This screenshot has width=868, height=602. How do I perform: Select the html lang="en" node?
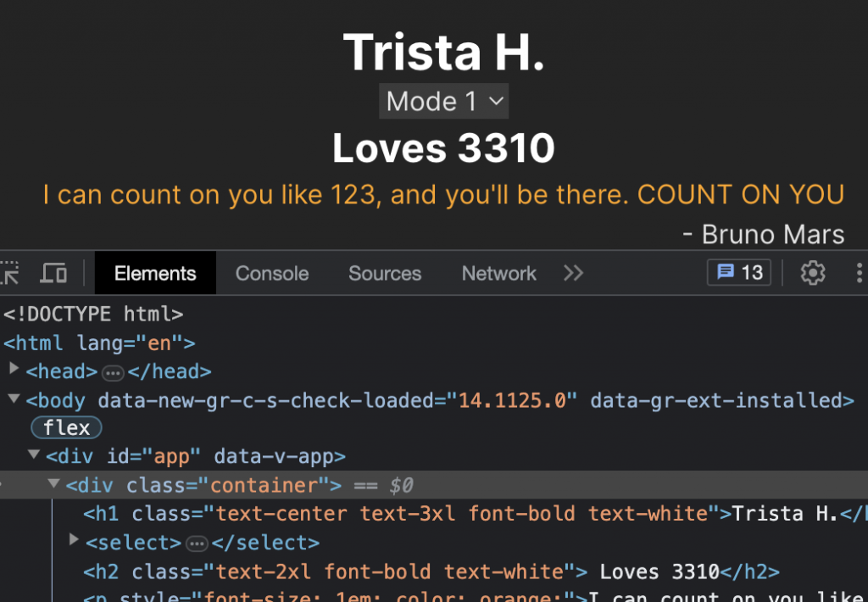pos(100,343)
